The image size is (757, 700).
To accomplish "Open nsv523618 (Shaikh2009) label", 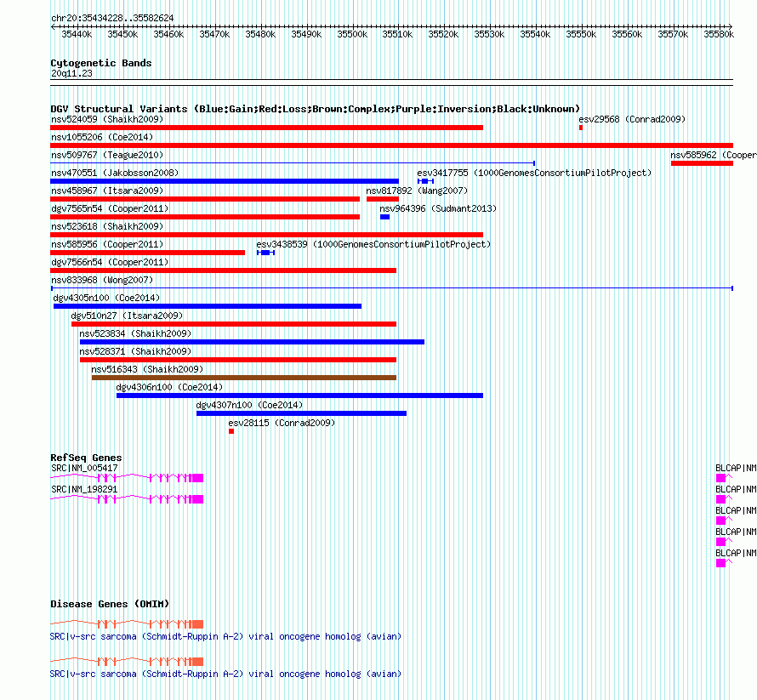I will [107, 226].
